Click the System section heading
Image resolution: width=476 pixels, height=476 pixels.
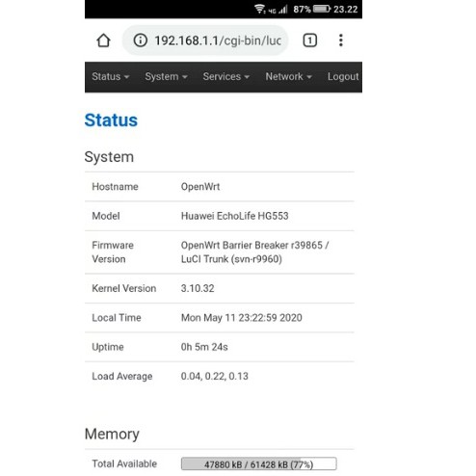[x=109, y=157]
